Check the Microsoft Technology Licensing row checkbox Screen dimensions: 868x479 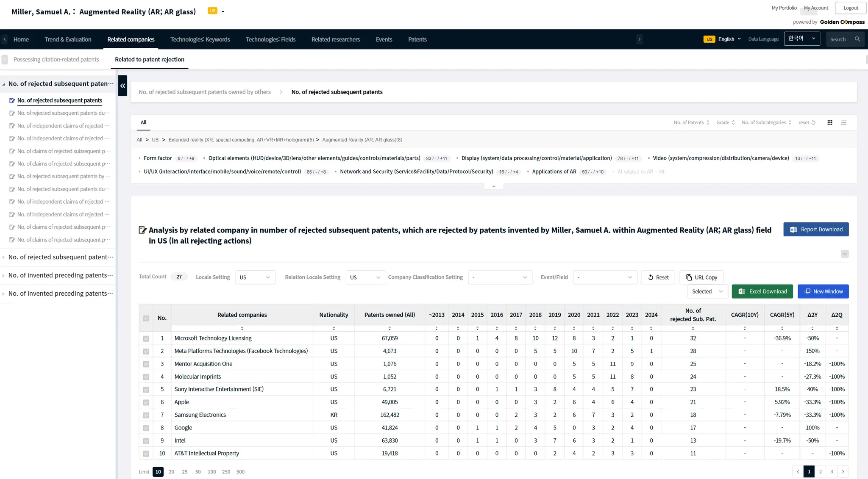(146, 338)
